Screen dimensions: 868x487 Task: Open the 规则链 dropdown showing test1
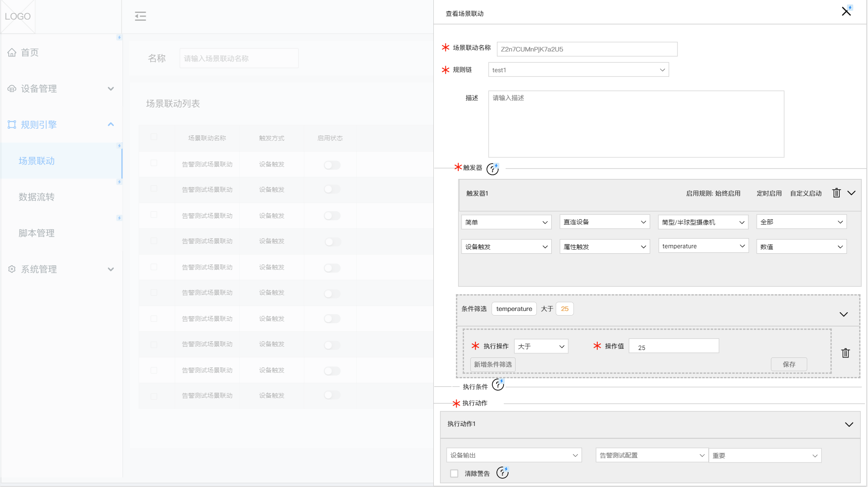pos(579,70)
